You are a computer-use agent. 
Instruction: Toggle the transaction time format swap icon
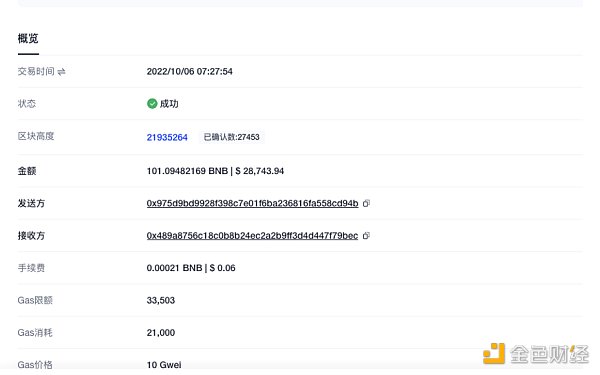pyautogui.click(x=62, y=72)
